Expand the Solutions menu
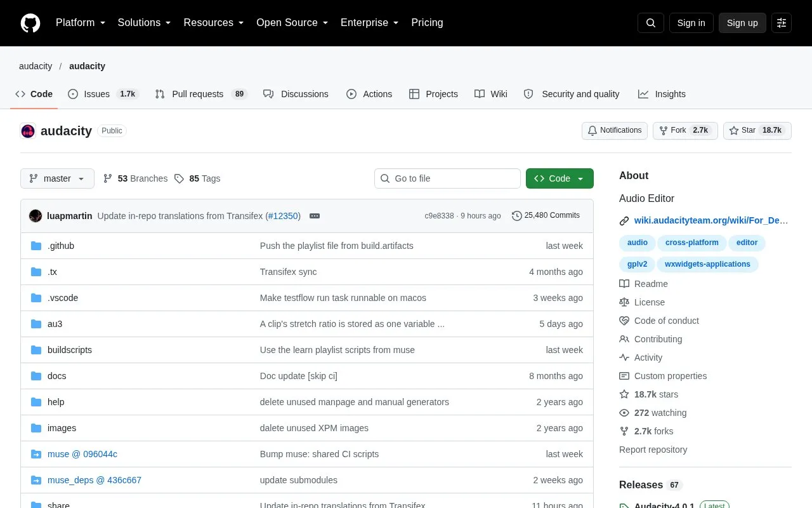This screenshot has height=508, width=812. click(x=145, y=23)
